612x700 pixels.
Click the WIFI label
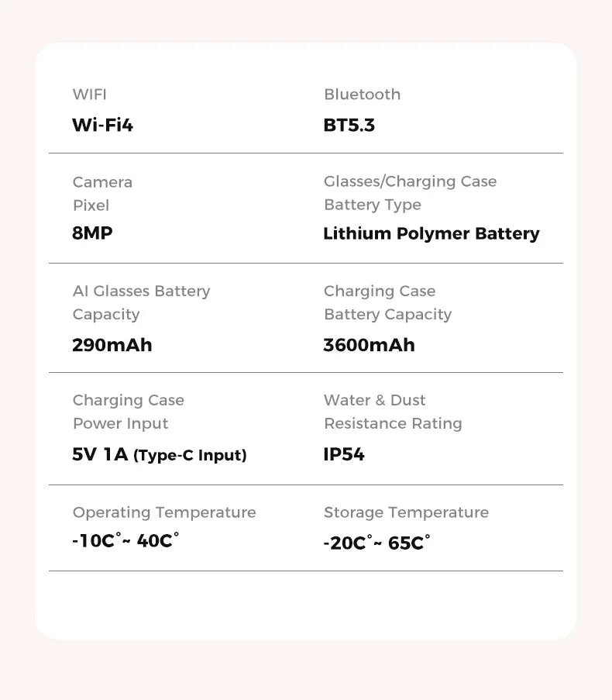coord(89,95)
